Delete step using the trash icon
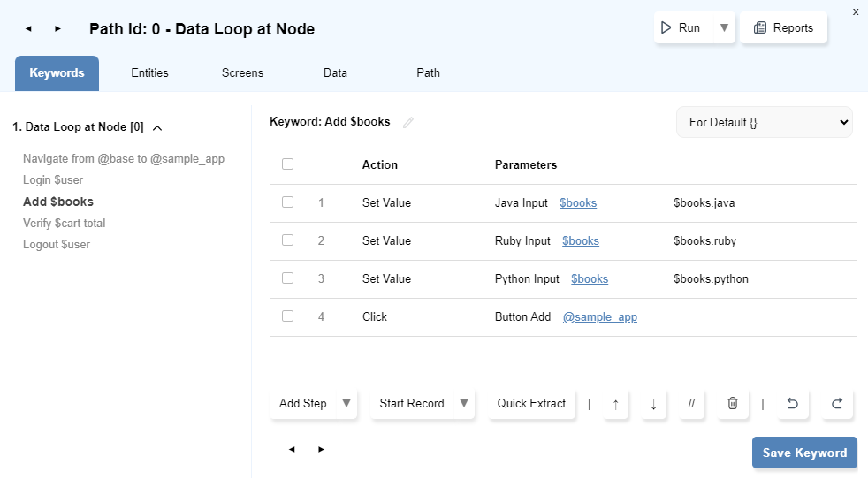Image resolution: width=868 pixels, height=487 pixels. (732, 404)
